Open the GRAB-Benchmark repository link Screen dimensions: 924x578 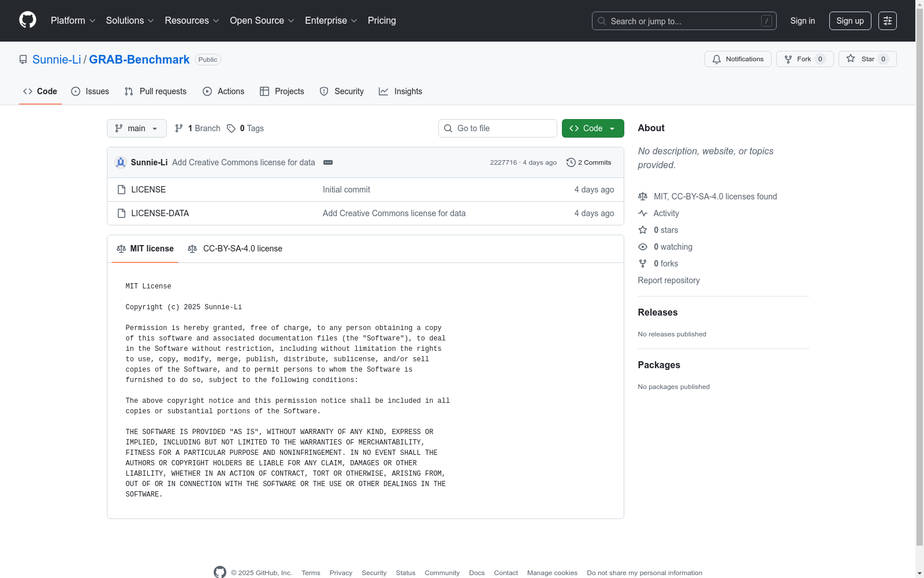pyautogui.click(x=139, y=60)
